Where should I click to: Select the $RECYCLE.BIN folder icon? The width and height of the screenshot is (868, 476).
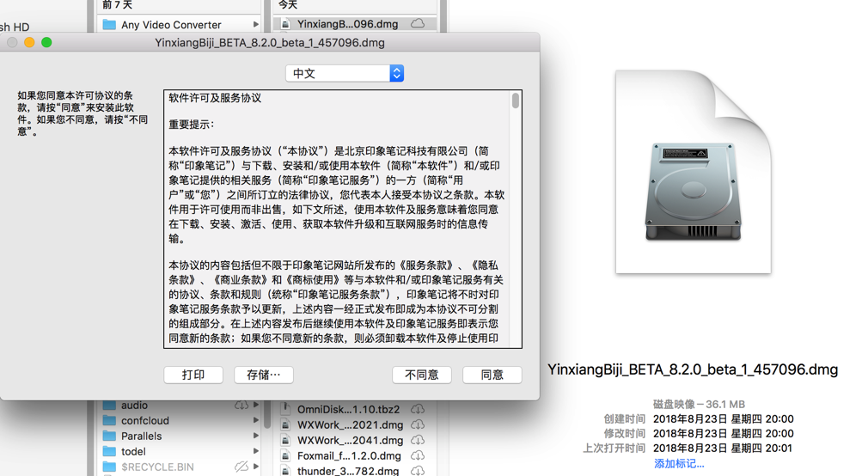coord(109,467)
